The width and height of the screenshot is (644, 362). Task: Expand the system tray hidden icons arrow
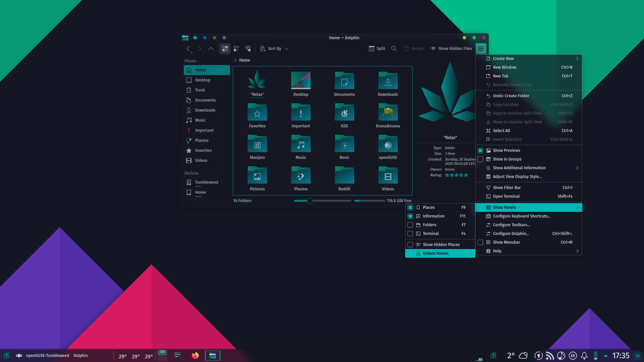click(x=606, y=356)
